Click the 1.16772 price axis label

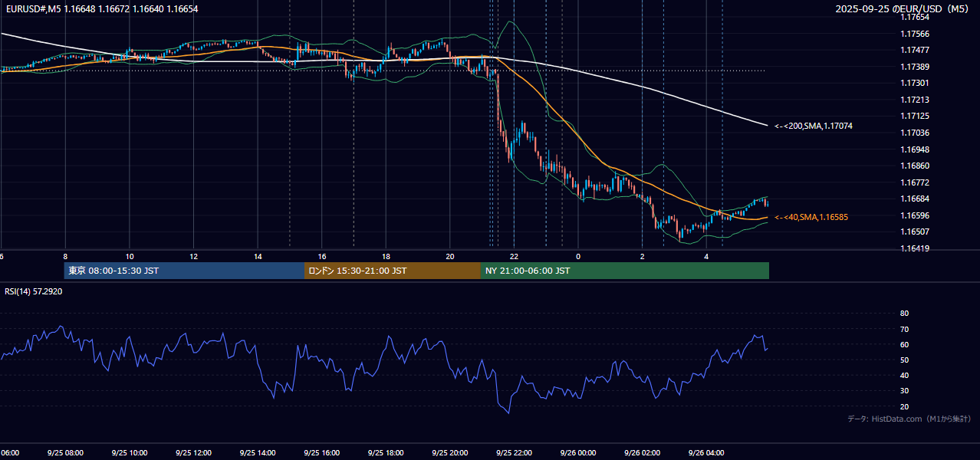point(916,182)
